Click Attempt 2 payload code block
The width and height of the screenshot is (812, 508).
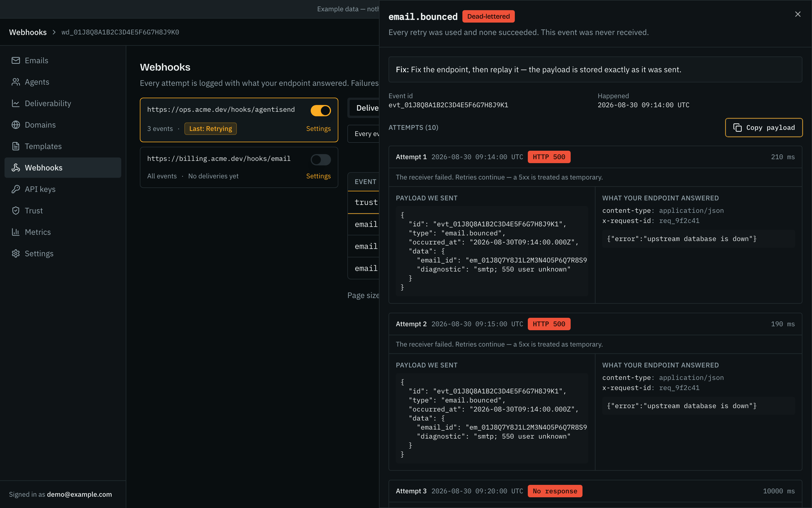(x=491, y=418)
